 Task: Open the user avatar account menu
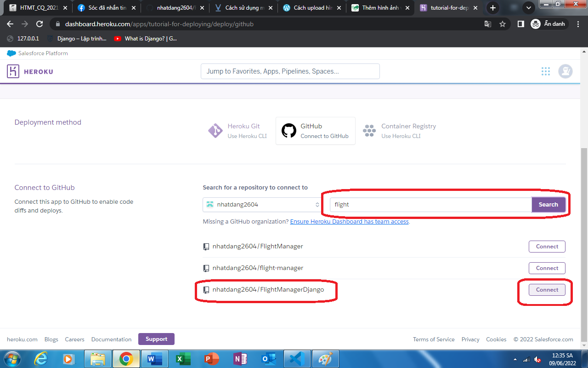click(x=565, y=71)
